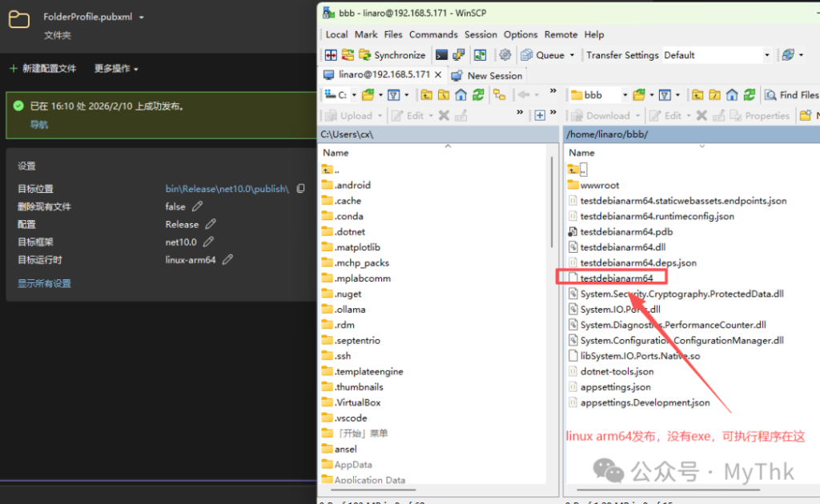Click the Upload button in local panel
This screenshot has width=820, height=504.
(x=349, y=115)
